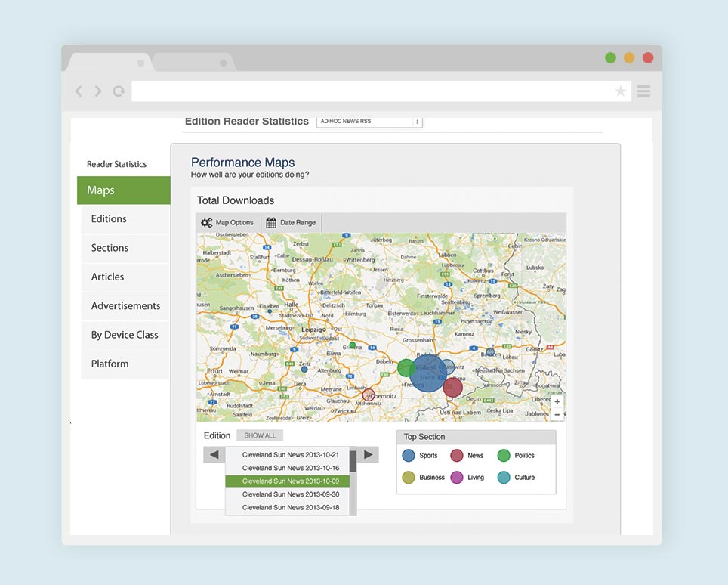Click the blue Sports color swatch
This screenshot has width=728, height=585.
(x=409, y=455)
